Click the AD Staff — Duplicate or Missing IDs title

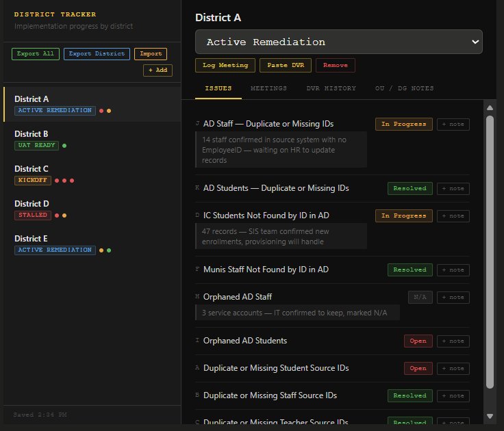[268, 124]
